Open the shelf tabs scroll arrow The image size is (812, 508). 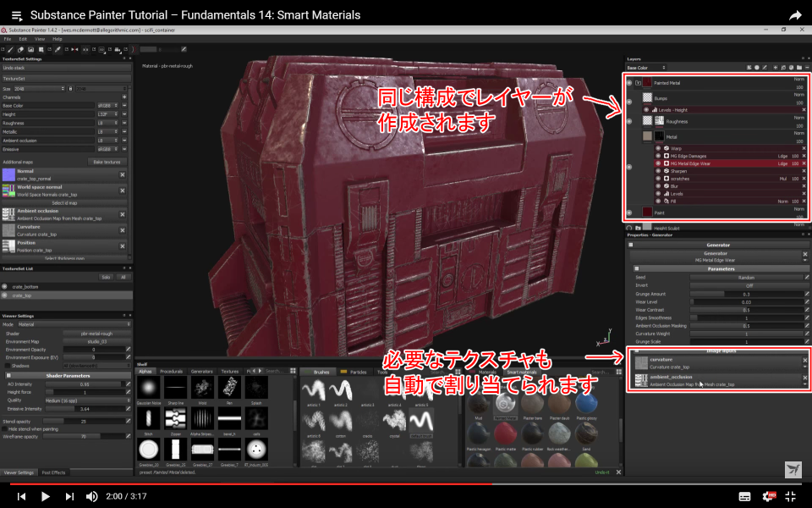pos(260,371)
